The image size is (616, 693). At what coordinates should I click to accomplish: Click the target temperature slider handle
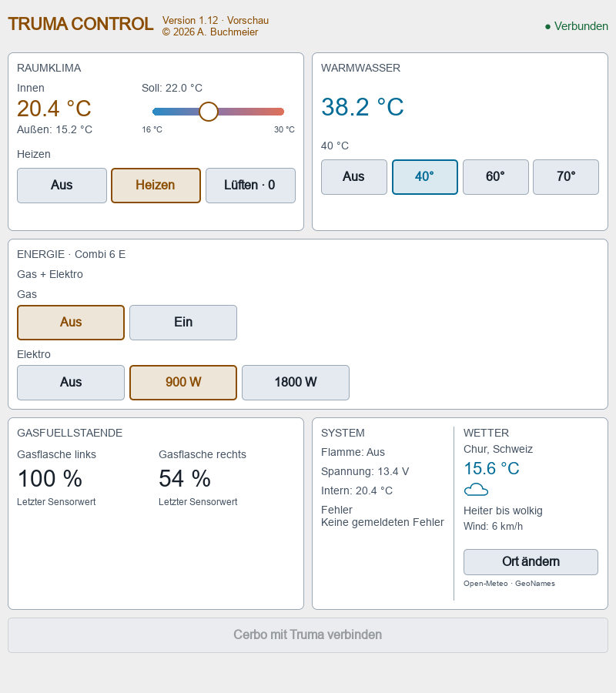pos(209,112)
